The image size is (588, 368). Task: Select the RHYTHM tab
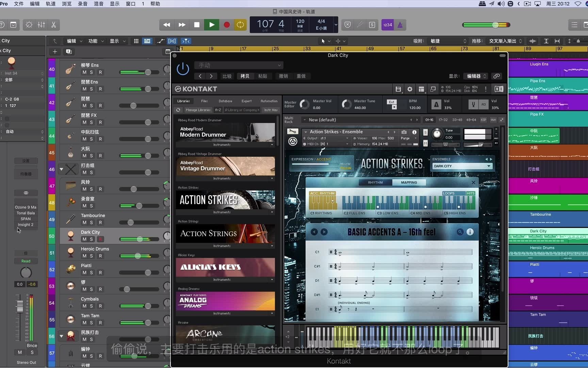pyautogui.click(x=375, y=183)
